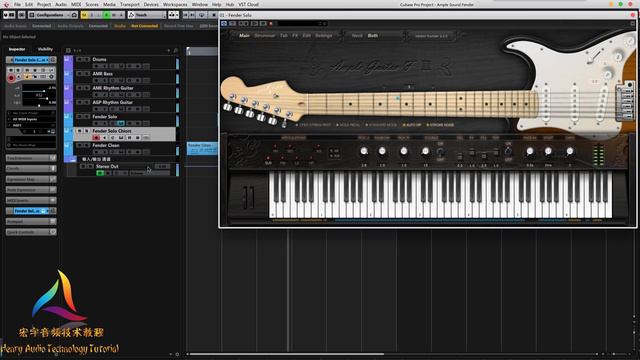Toggle the HOLD PEDAL option in Ample Guitar
The width and height of the screenshot is (640, 360).
(x=348, y=125)
